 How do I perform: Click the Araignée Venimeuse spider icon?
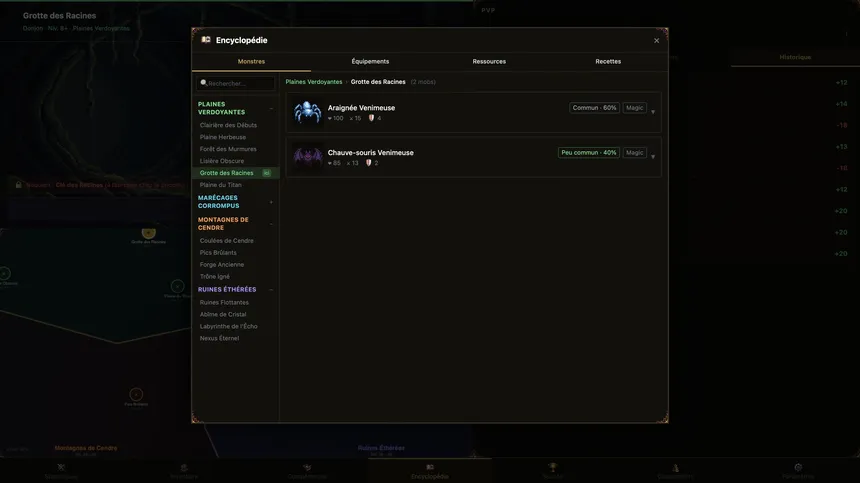pyautogui.click(x=307, y=112)
